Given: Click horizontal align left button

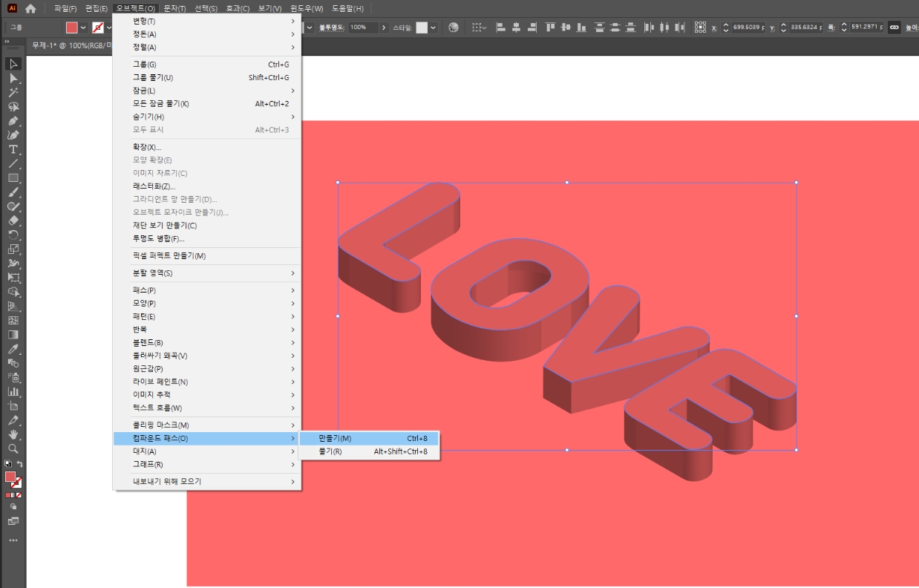Looking at the screenshot, I should (x=500, y=27).
